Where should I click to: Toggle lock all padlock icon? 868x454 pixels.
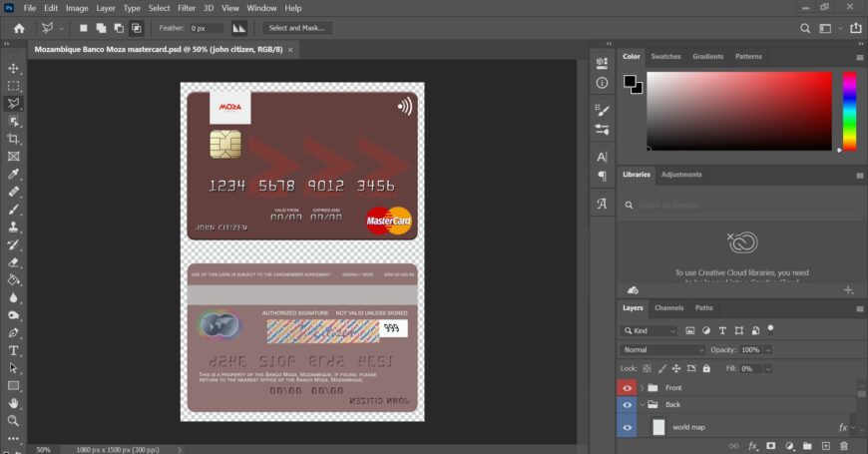[x=706, y=369]
